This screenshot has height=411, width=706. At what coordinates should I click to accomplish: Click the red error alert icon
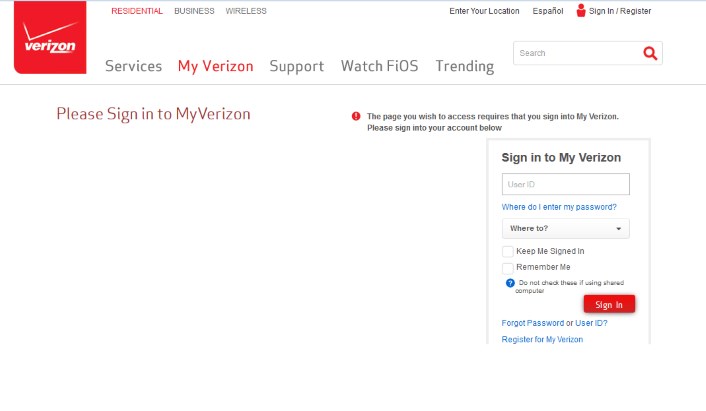(356, 116)
